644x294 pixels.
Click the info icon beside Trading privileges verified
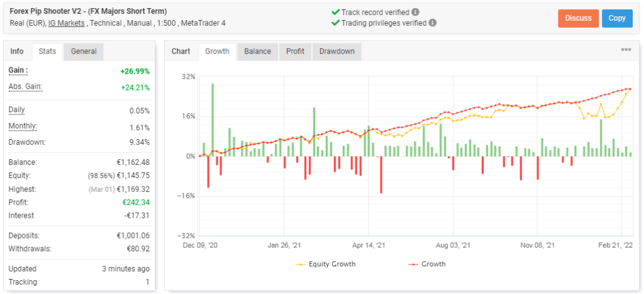tap(433, 23)
